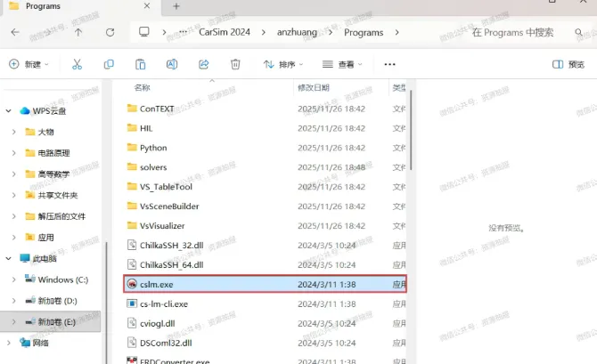This screenshot has height=364, width=597.
Task: Click the Cut scissors icon
Action: pyautogui.click(x=77, y=64)
